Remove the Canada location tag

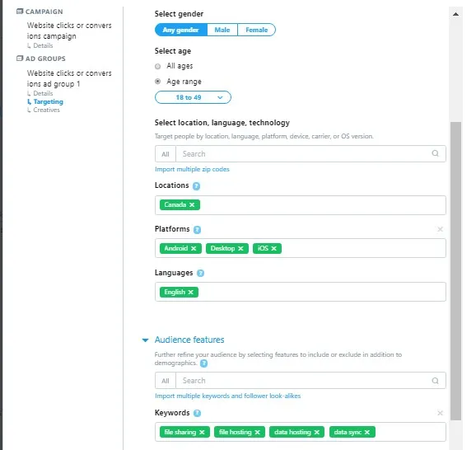(192, 204)
